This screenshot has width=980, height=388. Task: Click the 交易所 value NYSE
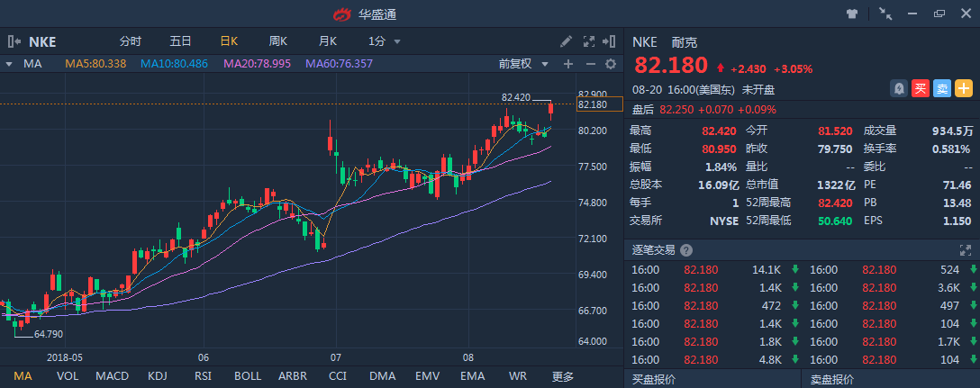[724, 221]
